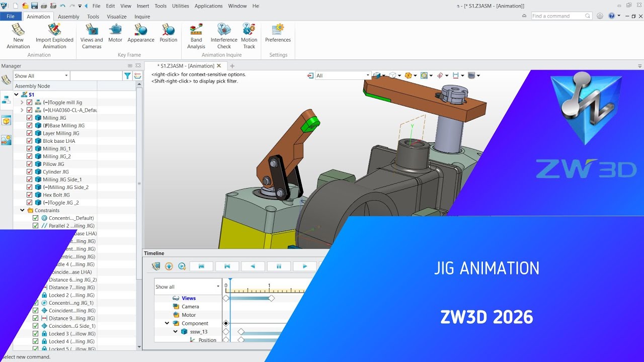Open the timeline Show all dropdown
Image resolution: width=644 pixels, height=362 pixels.
click(x=188, y=287)
